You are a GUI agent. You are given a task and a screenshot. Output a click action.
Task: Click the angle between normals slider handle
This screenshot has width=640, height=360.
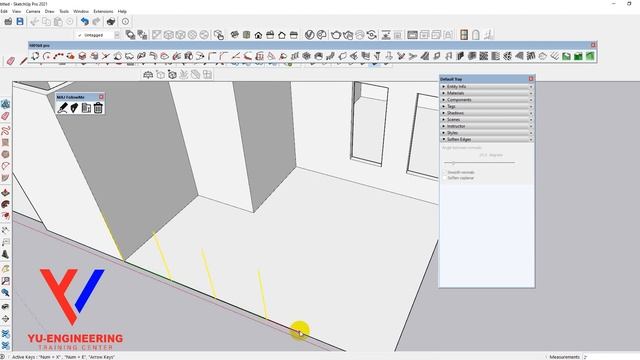453,163
